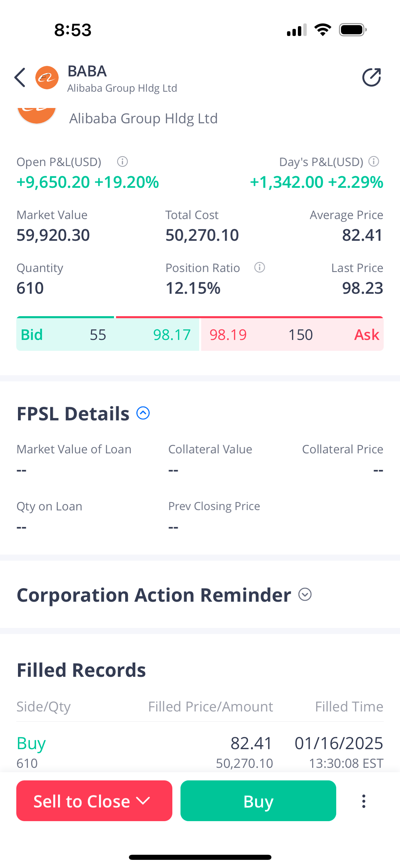
Task: Tap the BABA ticker title
Action: pyautogui.click(x=87, y=71)
